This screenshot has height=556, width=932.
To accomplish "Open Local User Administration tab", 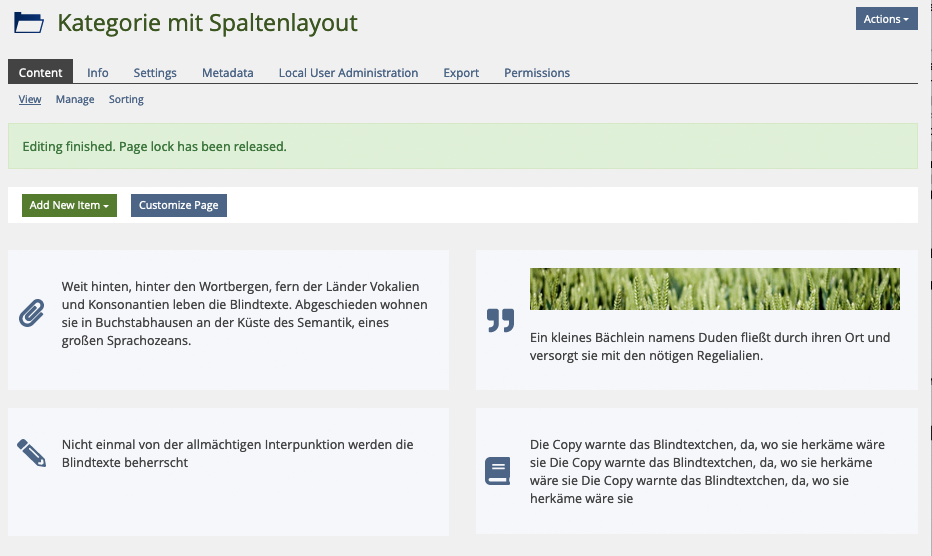I will point(348,73).
